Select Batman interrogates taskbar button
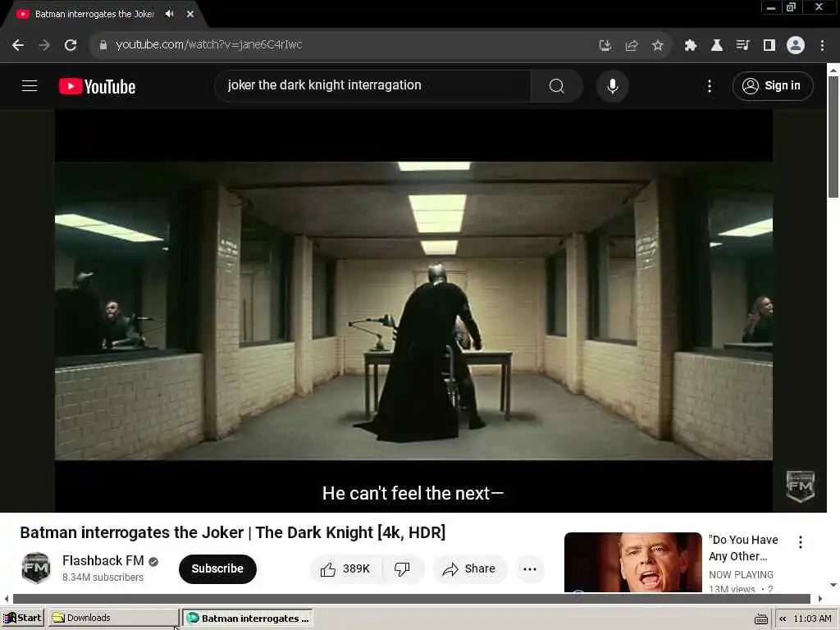840x630 pixels. tap(248, 619)
